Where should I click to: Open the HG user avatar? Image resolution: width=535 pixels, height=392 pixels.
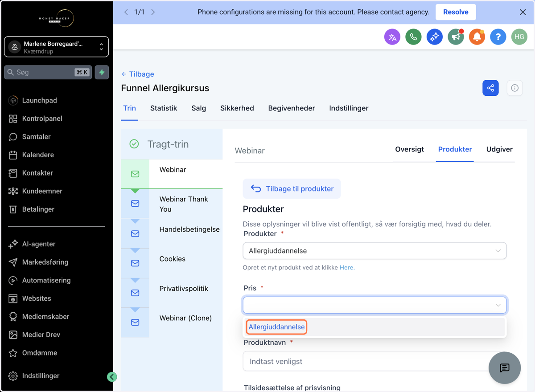(519, 37)
